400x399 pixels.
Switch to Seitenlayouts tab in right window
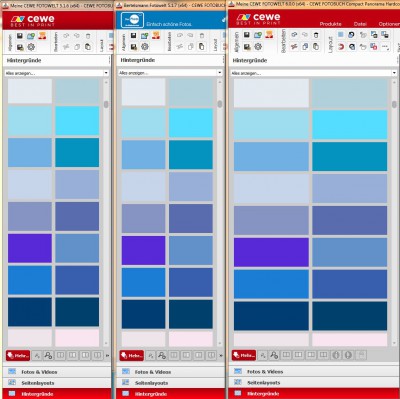coord(313,382)
